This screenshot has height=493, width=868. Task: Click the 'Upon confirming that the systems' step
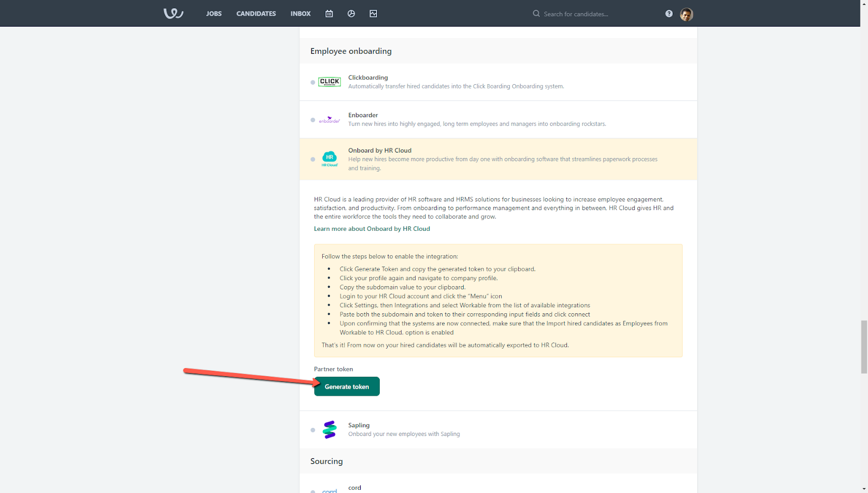click(503, 328)
